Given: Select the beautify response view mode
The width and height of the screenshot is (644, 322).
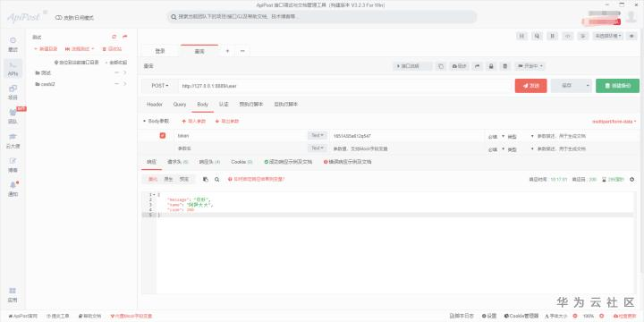Looking at the screenshot, I should 153,180.
